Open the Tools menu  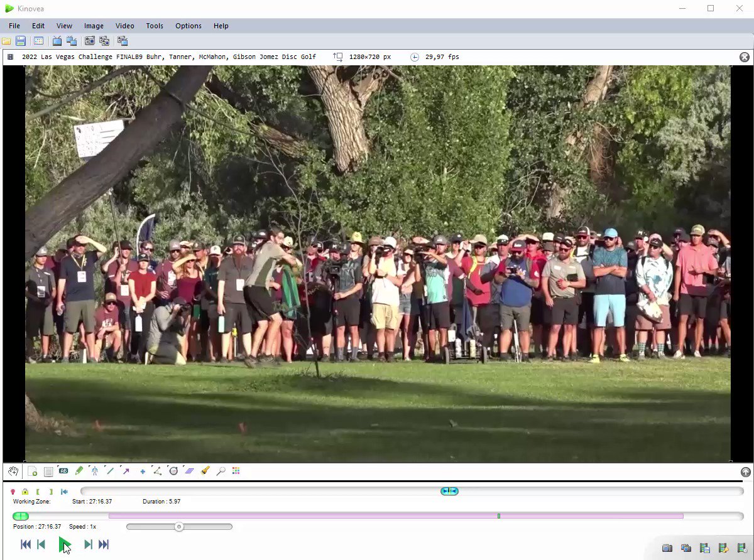(x=155, y=26)
